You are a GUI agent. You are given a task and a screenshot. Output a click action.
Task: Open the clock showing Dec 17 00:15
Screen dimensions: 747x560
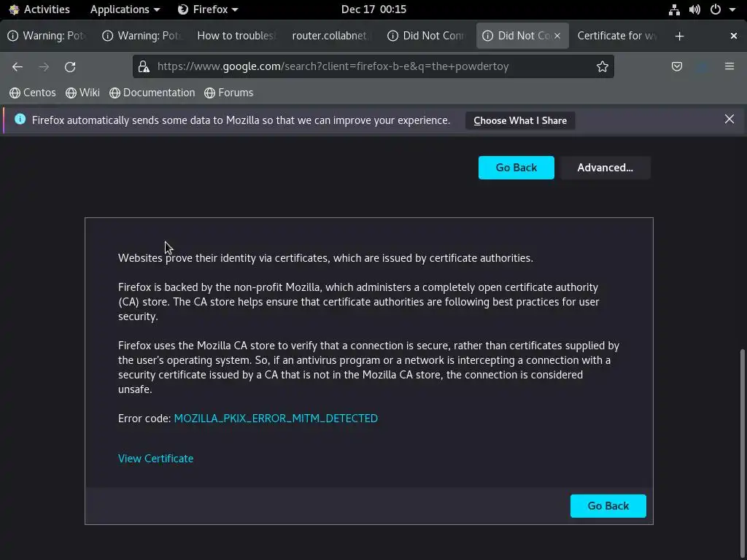(373, 9)
